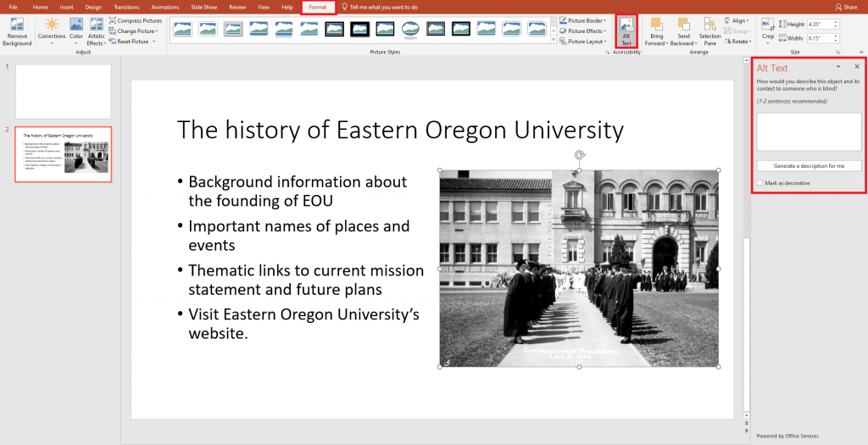
Task: Switch to the Format tab
Action: tap(318, 7)
